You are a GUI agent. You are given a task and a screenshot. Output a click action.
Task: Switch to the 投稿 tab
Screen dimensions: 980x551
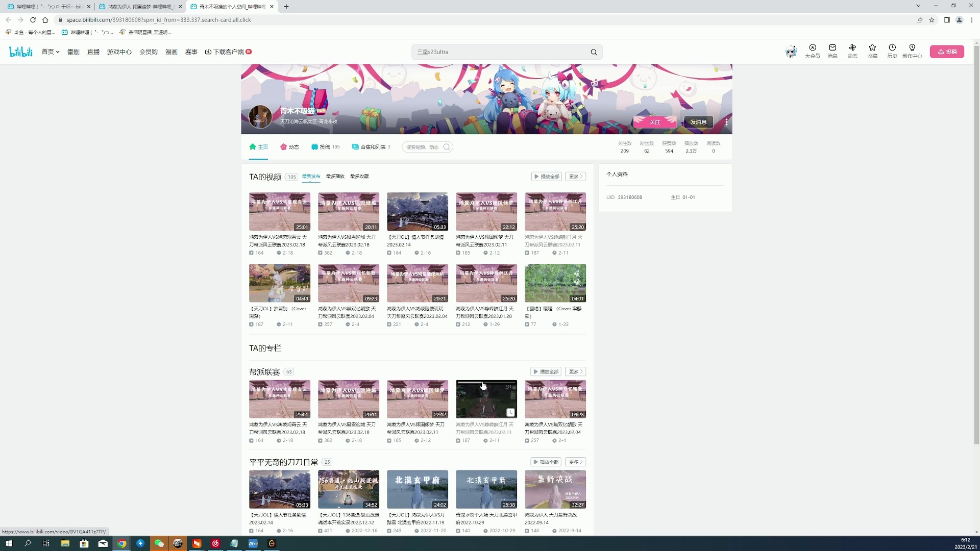(325, 147)
